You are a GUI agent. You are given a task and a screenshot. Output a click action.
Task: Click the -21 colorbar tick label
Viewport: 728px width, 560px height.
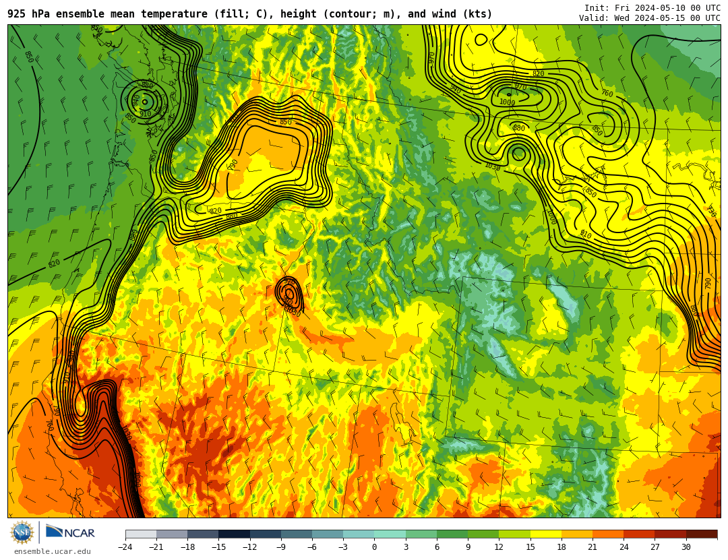[x=156, y=547]
